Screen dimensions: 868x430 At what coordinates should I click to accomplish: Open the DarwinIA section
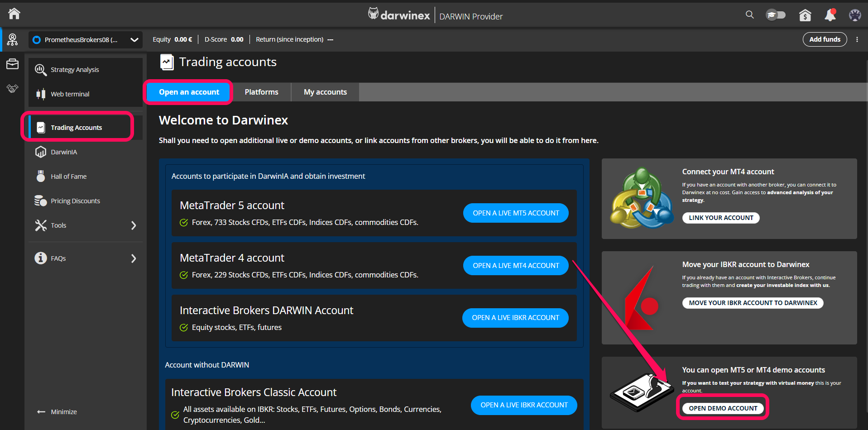[x=65, y=152]
